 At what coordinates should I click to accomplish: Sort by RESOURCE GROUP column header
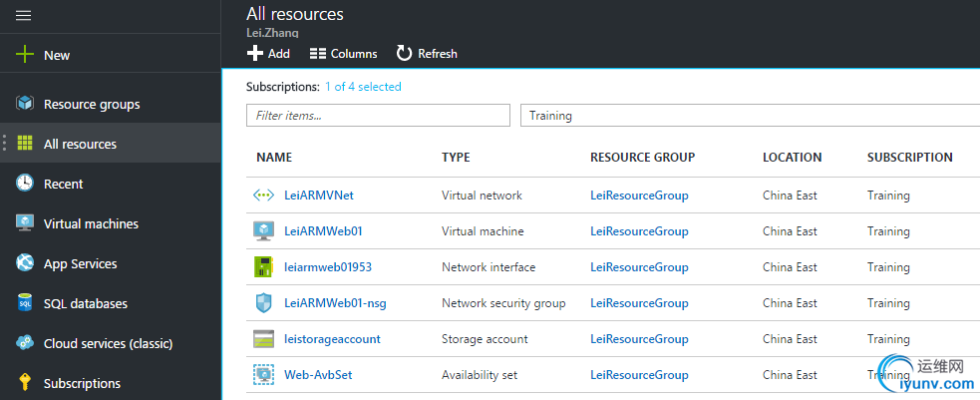[642, 158]
